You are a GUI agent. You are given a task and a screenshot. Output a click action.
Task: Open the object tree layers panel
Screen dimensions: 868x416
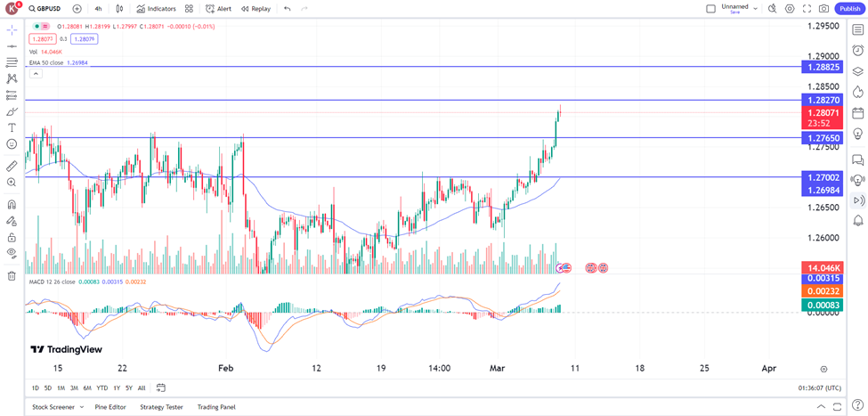[x=857, y=71]
